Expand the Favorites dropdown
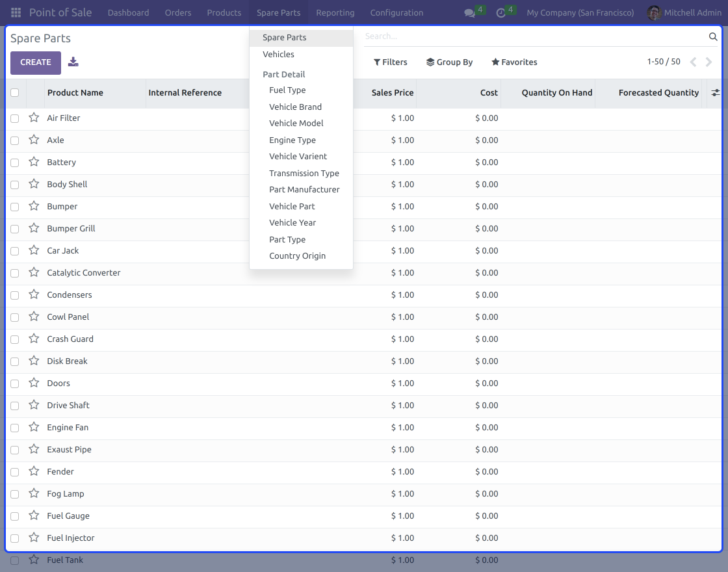This screenshot has width=728, height=572. point(514,62)
